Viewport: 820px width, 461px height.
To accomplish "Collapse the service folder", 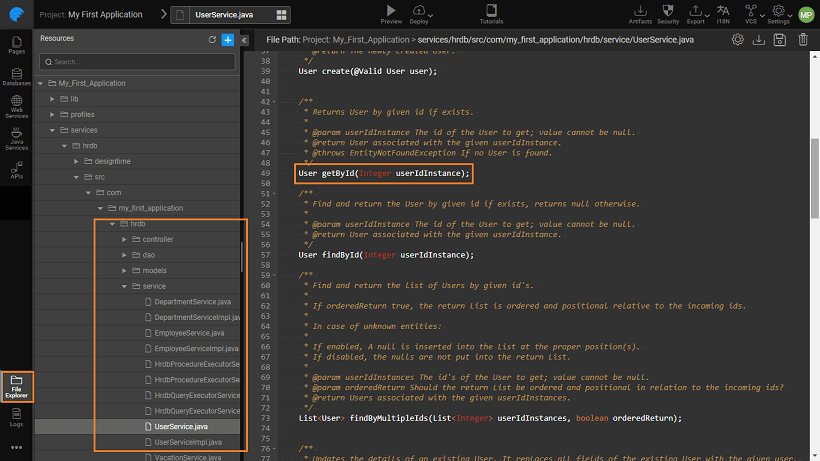I will point(125,286).
